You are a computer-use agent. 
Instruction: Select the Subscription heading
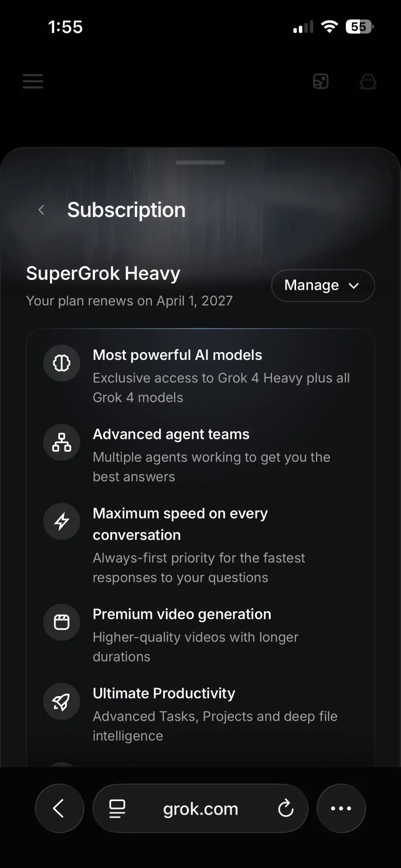click(127, 210)
